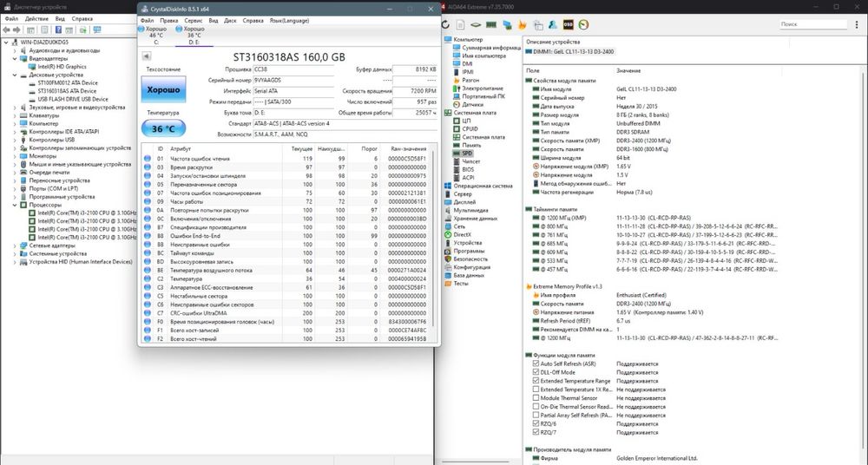The image size is (868, 465).
Task: Toggle RZQ/7 checkbox
Action: coord(536,432)
